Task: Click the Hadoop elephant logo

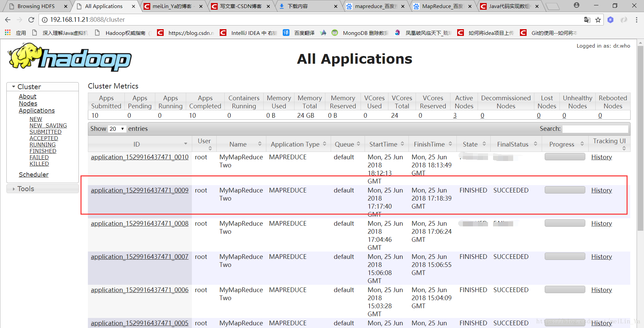Action: tap(70, 57)
